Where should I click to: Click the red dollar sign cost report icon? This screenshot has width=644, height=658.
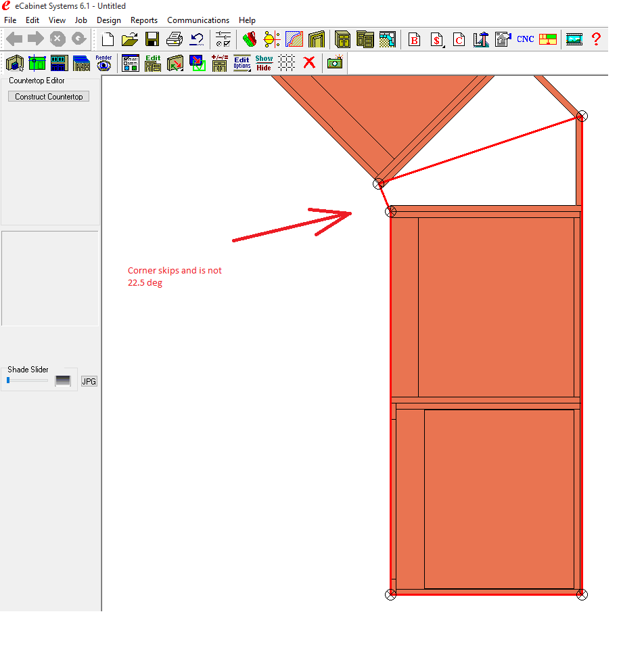coord(436,39)
